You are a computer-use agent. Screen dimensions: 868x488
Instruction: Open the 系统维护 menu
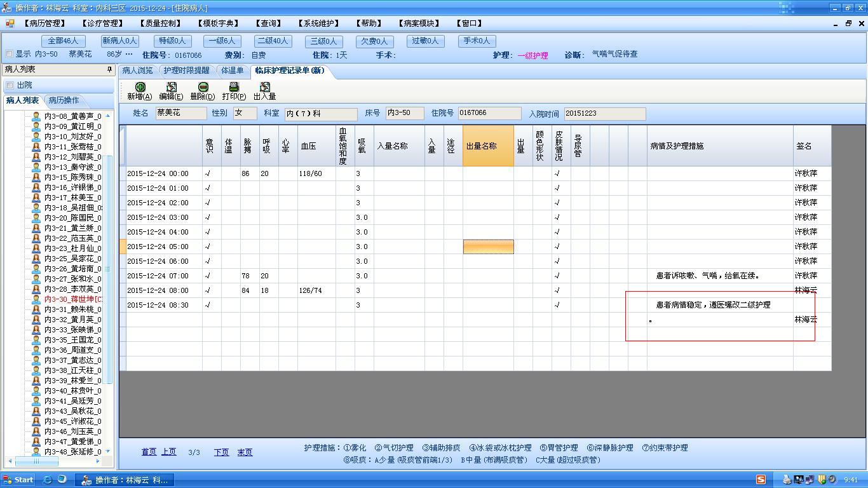[x=318, y=24]
